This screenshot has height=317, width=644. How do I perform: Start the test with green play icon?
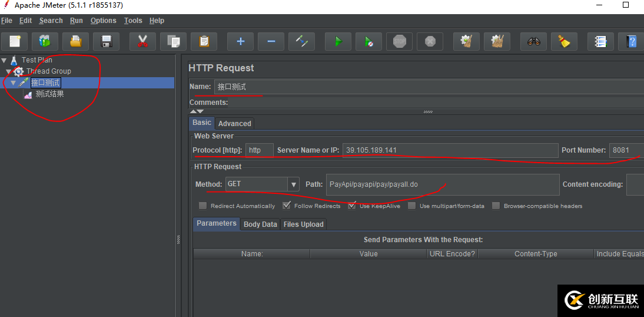tap(338, 41)
